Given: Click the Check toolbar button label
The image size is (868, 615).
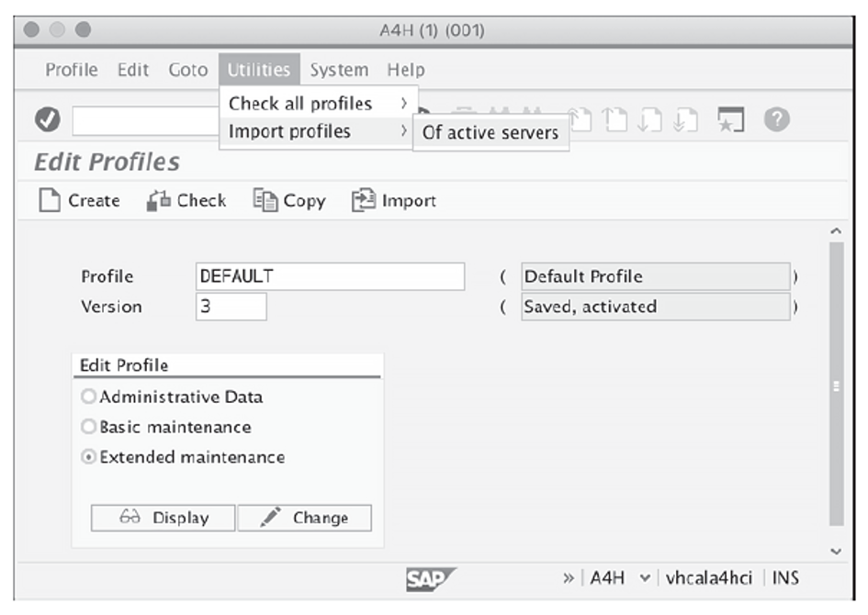Looking at the screenshot, I should pyautogui.click(x=201, y=200).
